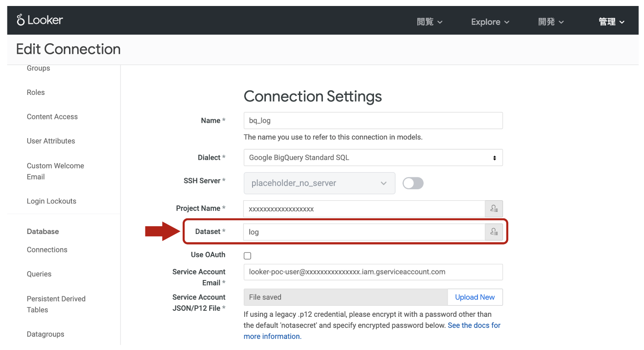Open user attribute picker for Project Name
Image resolution: width=644 pixels, height=350 pixels.
pyautogui.click(x=494, y=209)
